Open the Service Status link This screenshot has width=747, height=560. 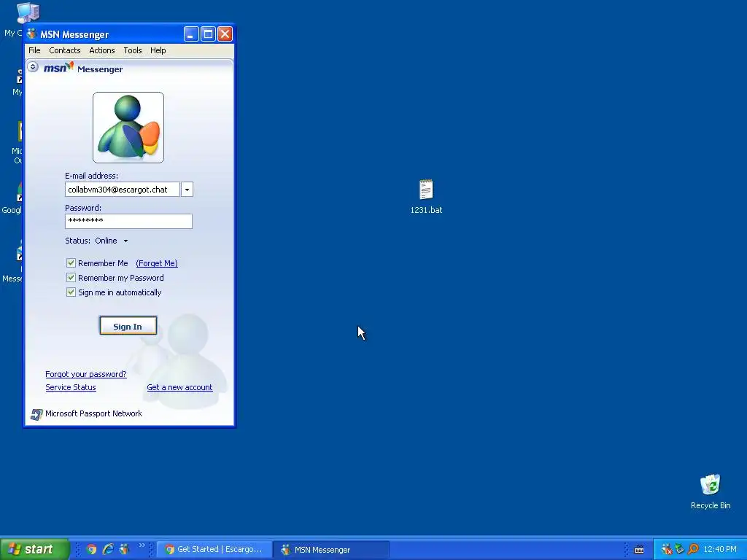(71, 388)
